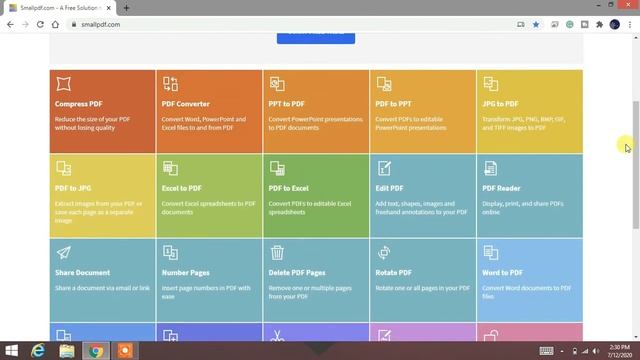Click the Share Document paper plane icon
Screen dimensions: 640x360
click(64, 253)
